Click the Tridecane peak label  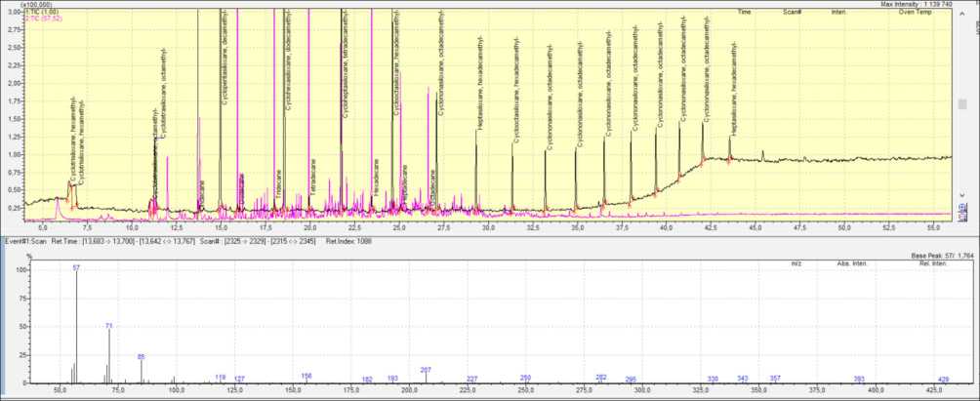(278, 182)
